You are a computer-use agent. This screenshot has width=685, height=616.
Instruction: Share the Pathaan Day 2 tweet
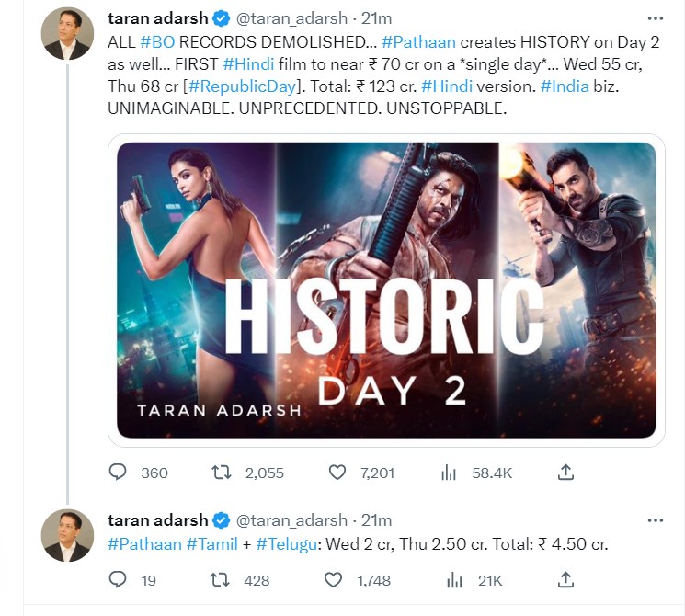[566, 473]
